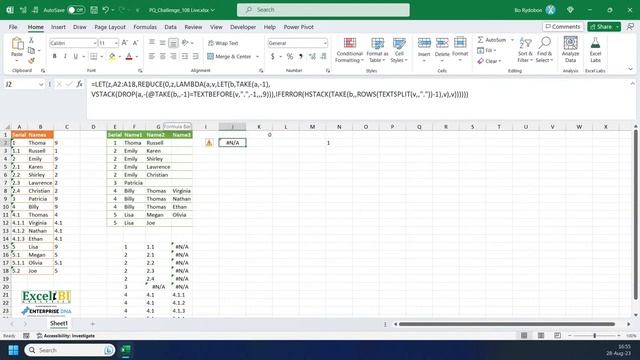The image size is (640, 360).
Task: Toggle Underline formatting
Action: click(x=76, y=56)
